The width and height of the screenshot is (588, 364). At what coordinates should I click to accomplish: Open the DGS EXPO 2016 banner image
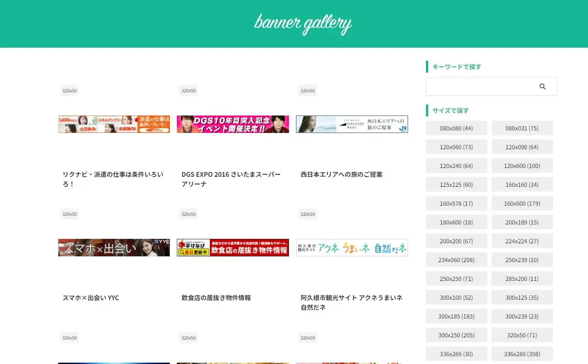[x=232, y=124]
